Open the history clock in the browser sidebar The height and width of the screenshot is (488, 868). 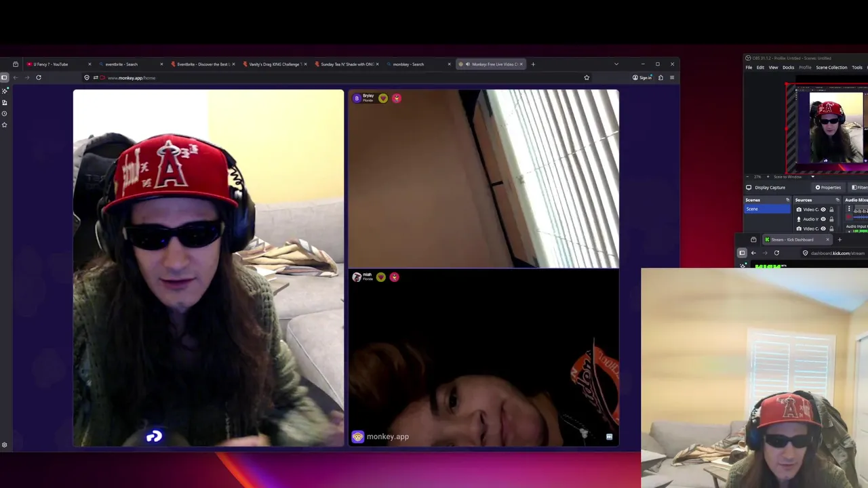[x=4, y=113]
